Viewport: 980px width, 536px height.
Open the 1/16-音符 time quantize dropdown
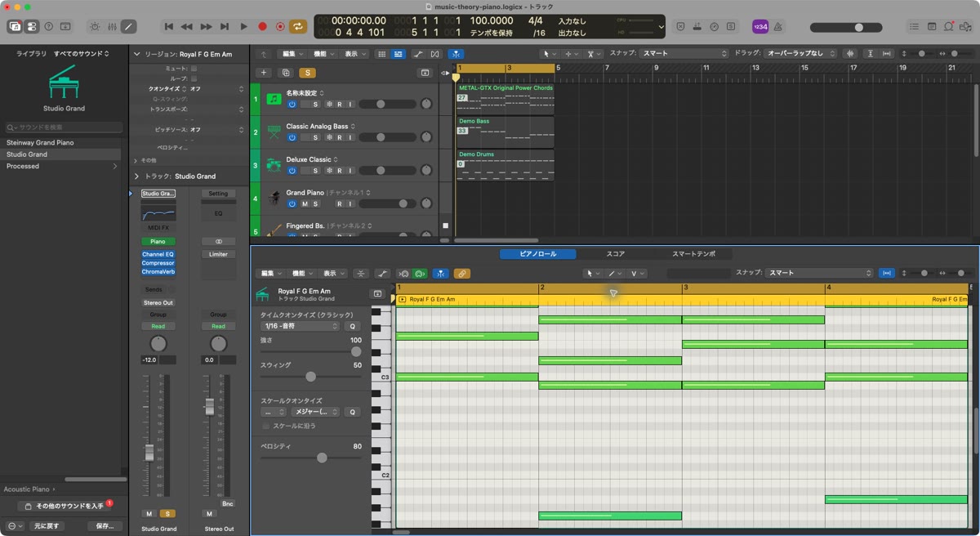(301, 326)
